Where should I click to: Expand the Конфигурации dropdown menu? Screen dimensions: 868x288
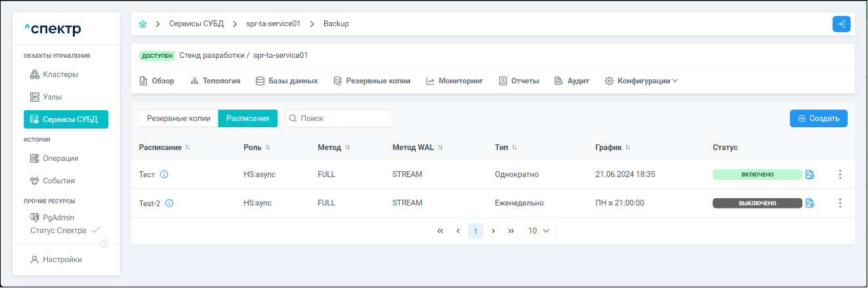[x=641, y=81]
